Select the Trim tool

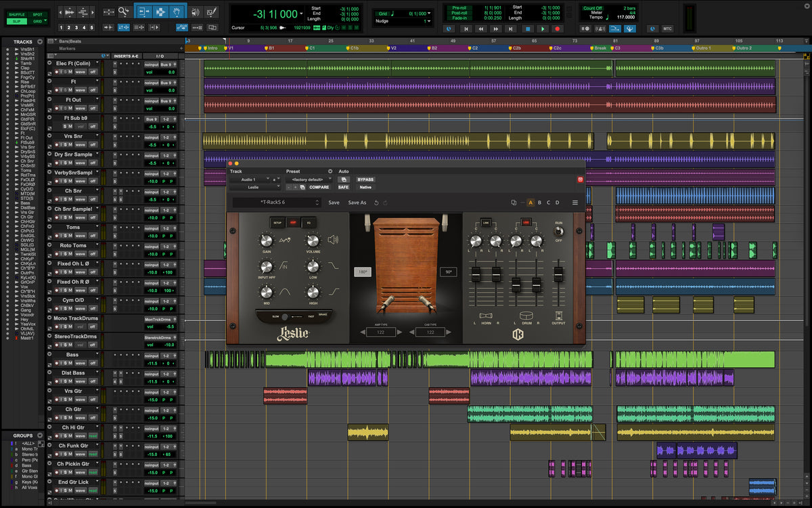tap(143, 12)
